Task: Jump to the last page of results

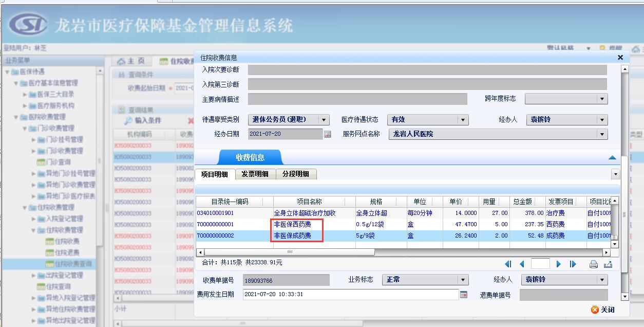Action: pos(573,264)
